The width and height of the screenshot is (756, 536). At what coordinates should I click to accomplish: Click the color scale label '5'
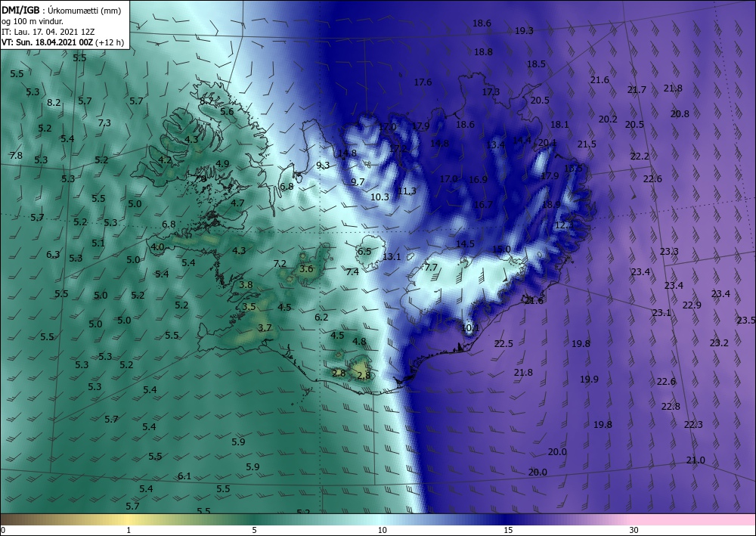[x=254, y=530]
